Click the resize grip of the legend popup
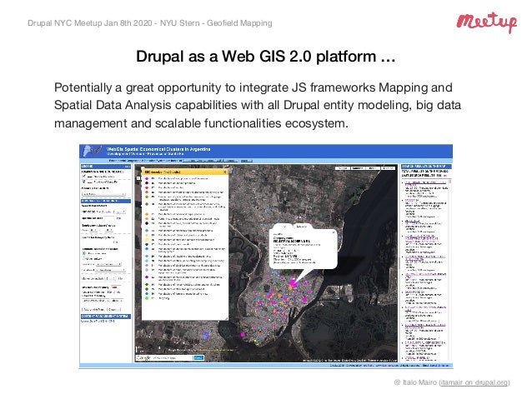The height and width of the screenshot is (399, 532). pos(226,318)
